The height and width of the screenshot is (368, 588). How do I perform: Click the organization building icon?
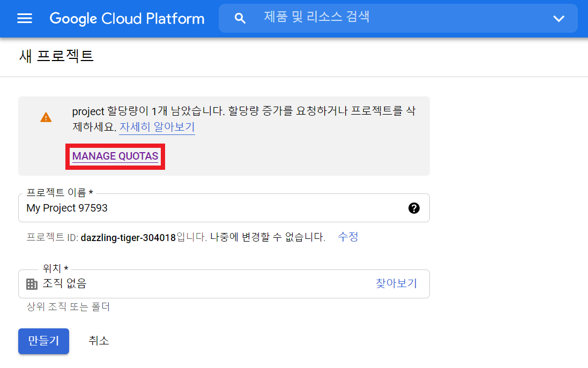click(x=32, y=284)
